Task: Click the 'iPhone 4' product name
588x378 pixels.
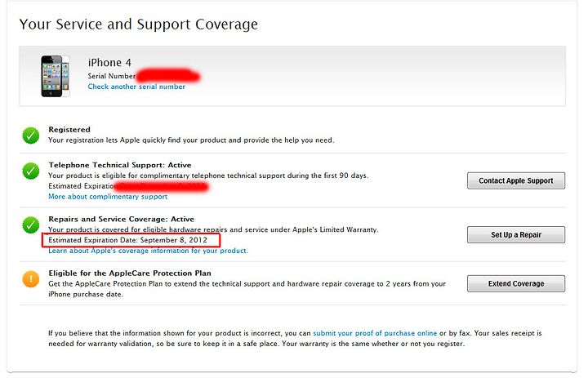Action: pyautogui.click(x=109, y=63)
